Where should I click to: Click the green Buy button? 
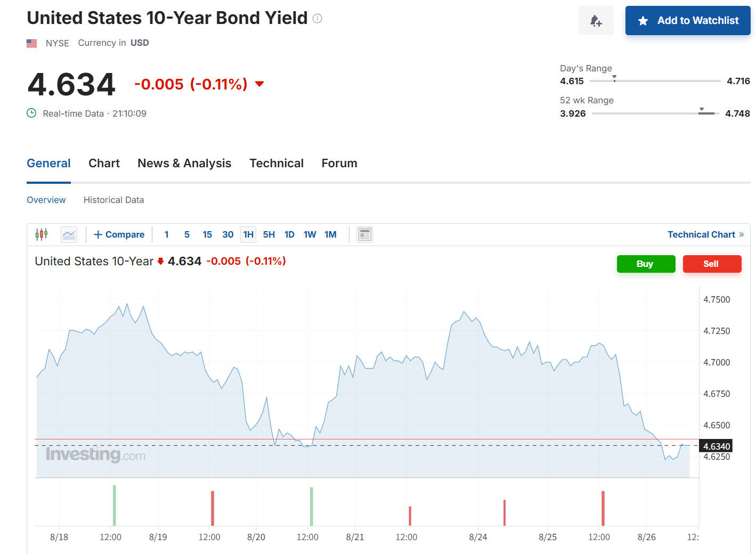pyautogui.click(x=646, y=264)
